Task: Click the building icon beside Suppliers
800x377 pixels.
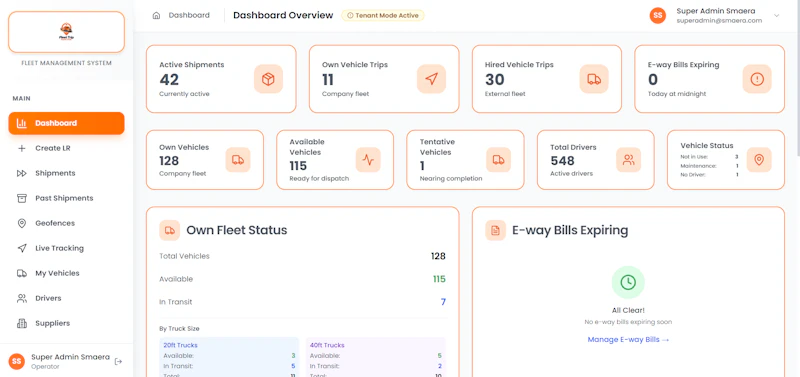Action: pyautogui.click(x=21, y=323)
